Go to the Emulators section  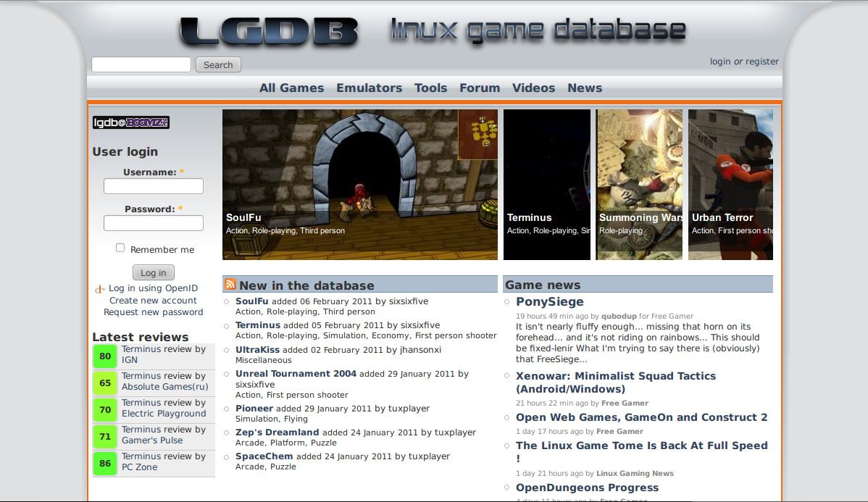tap(369, 88)
